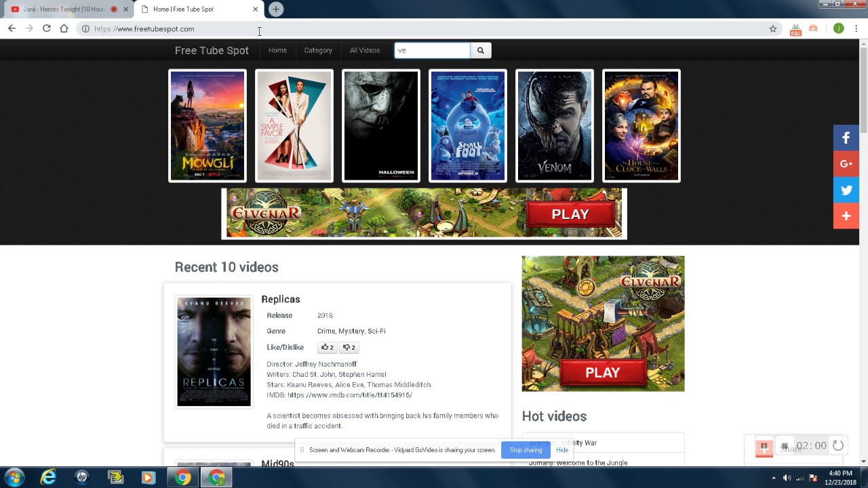Open the Smallfoot movie poster

tap(468, 126)
